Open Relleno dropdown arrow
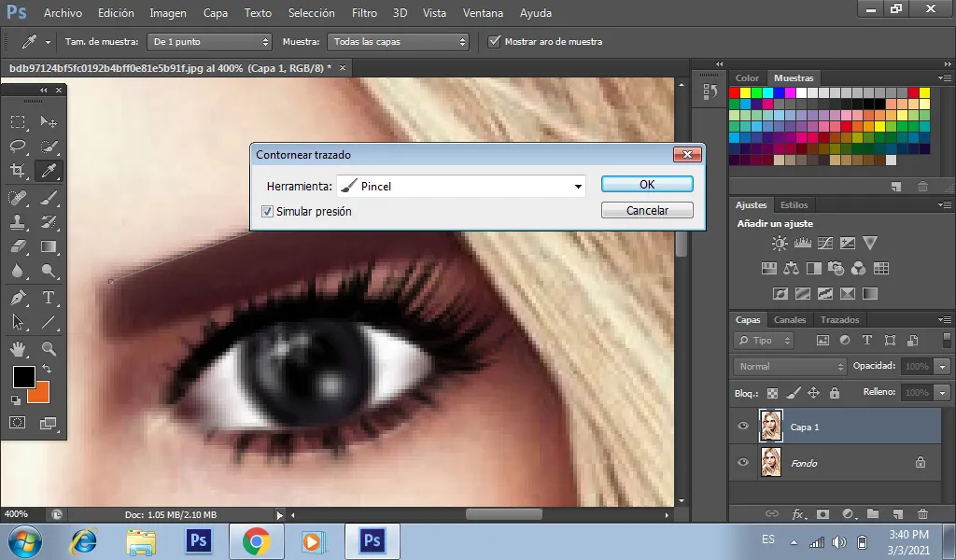 coord(943,392)
